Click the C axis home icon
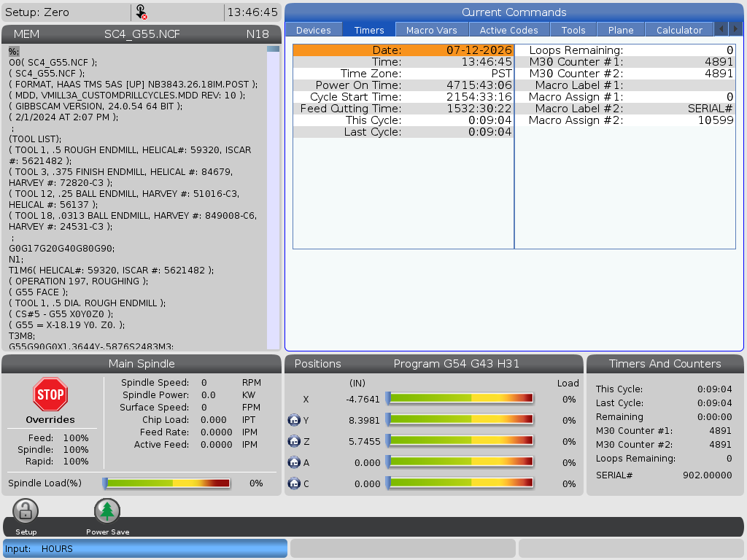Screen dimensions: 747x560 pos(295,483)
